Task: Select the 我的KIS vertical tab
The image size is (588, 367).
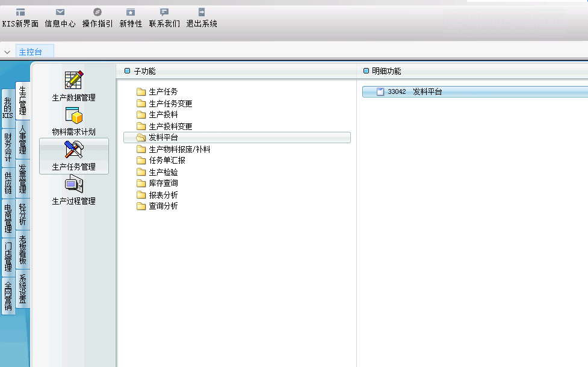Action: [x=8, y=108]
